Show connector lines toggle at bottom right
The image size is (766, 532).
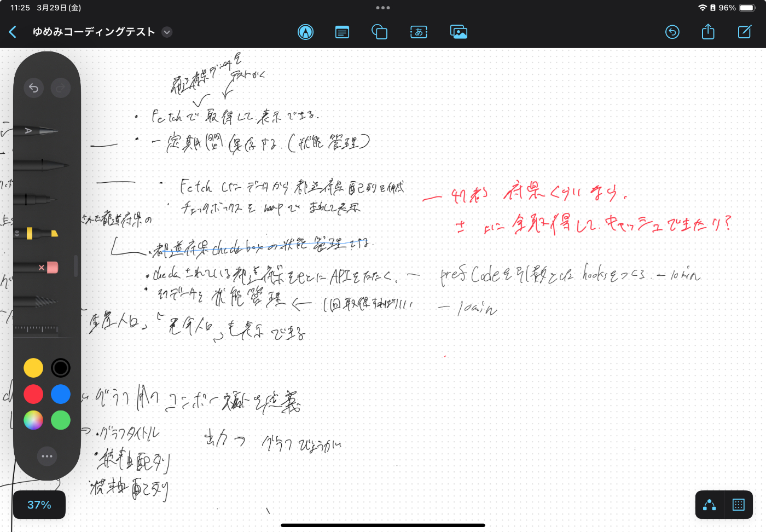[x=710, y=505]
